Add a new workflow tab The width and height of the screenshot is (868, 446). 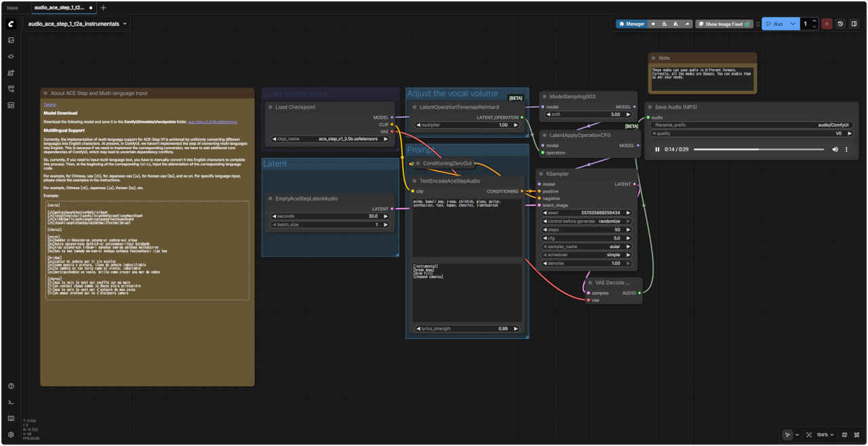tap(103, 7)
